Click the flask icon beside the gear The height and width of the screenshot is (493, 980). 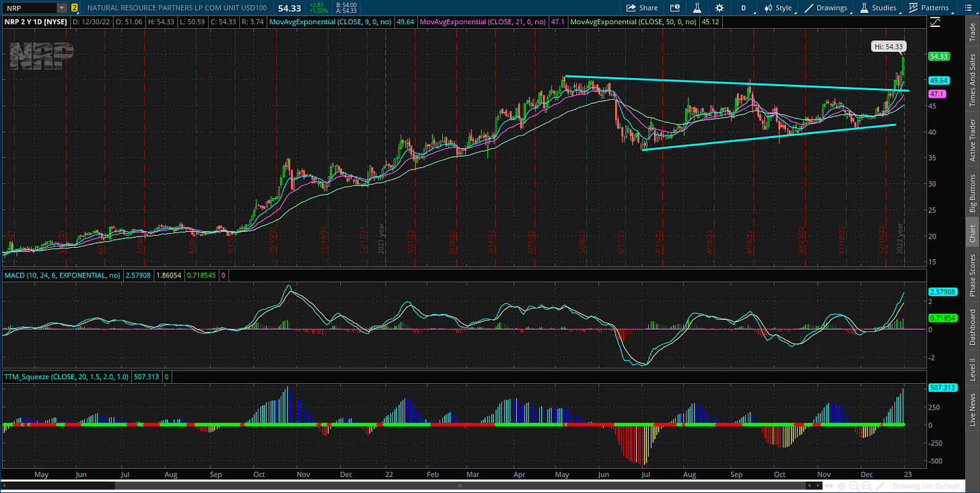(x=697, y=8)
